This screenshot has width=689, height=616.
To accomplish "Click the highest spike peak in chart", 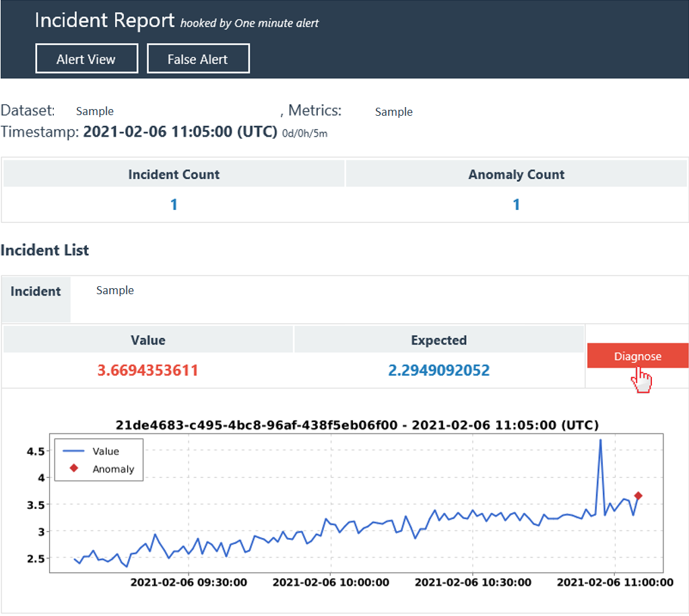I will 600,440.
